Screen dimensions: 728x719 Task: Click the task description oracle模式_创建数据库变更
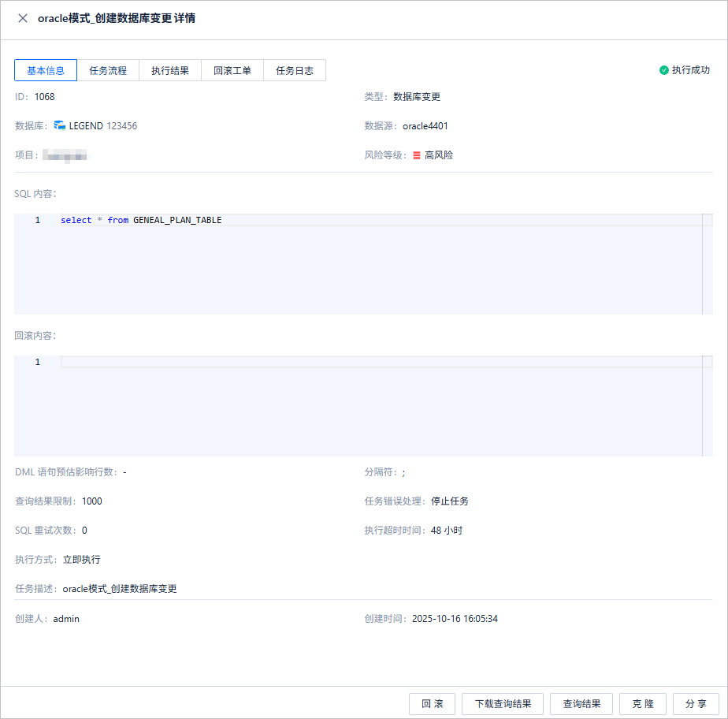(120, 589)
